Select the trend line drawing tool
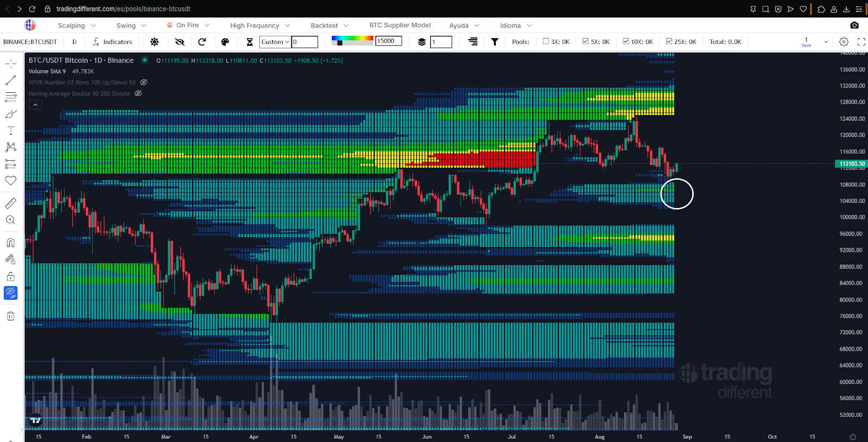Screen dimensions: 868x442 point(10,81)
